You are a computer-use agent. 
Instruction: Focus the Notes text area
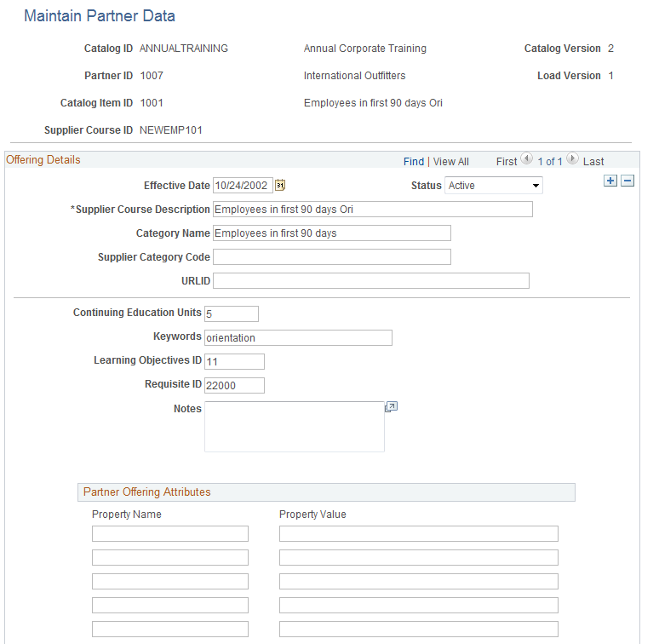pos(295,427)
